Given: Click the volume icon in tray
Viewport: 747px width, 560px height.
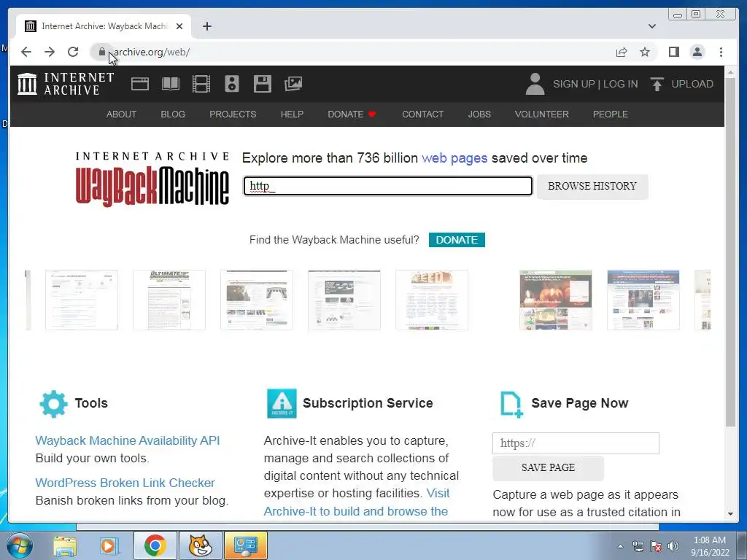Looking at the screenshot, I should point(673,546).
